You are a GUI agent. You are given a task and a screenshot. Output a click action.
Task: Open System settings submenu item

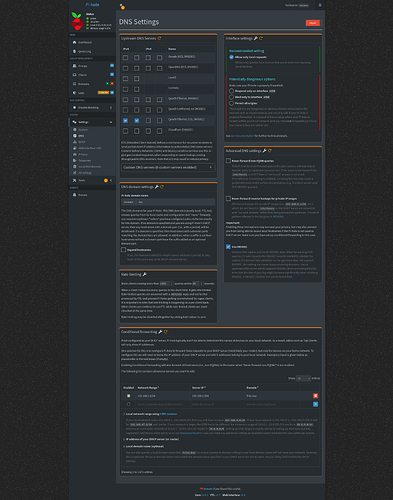(x=92, y=129)
